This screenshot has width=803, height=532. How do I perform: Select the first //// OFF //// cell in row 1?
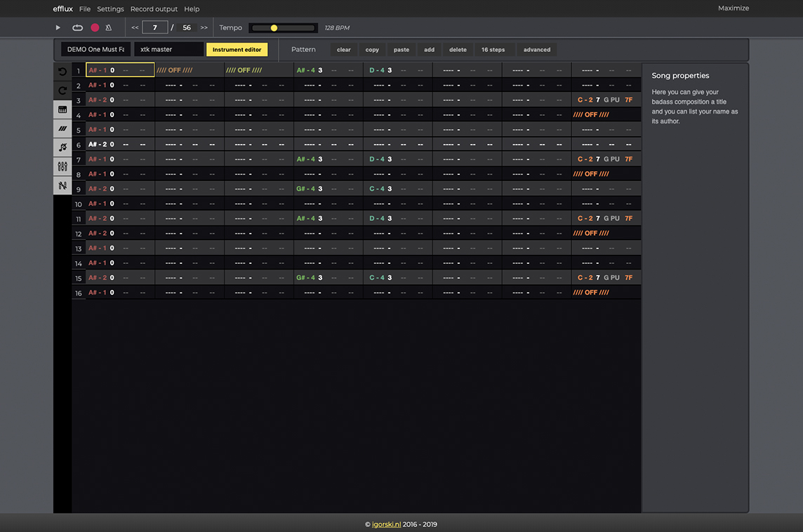(x=190, y=70)
